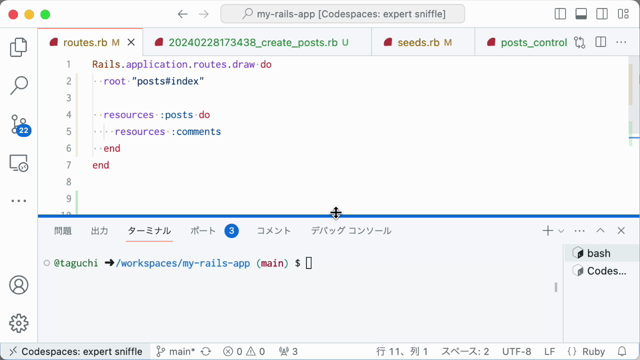Show additional activity bar views ellipsis
The height and width of the screenshot is (360, 640).
19,201
